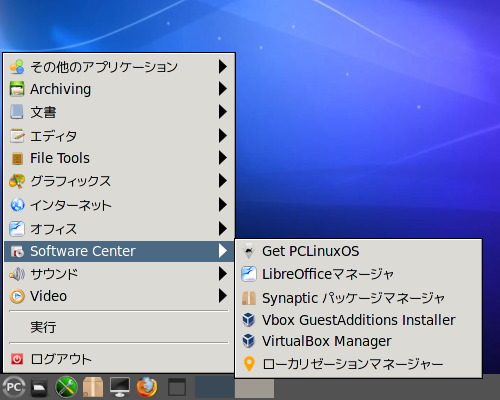This screenshot has height=400, width=500.
Task: Click the その他のアプリケーション icon
Action: click(17, 67)
